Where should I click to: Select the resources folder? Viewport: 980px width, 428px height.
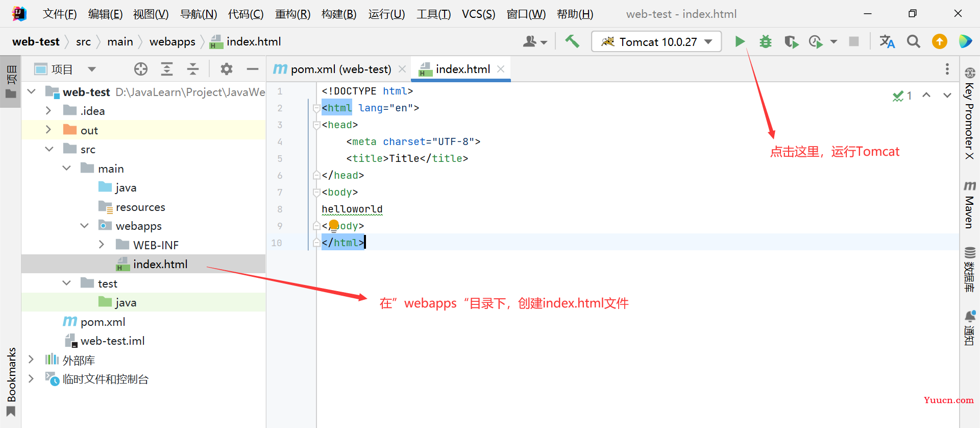pos(143,207)
